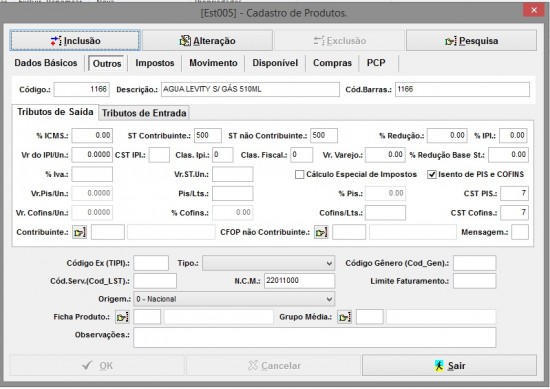Screen dimensions: 550x389
Task: Click the Limite Faturamento field
Action: click(x=475, y=281)
